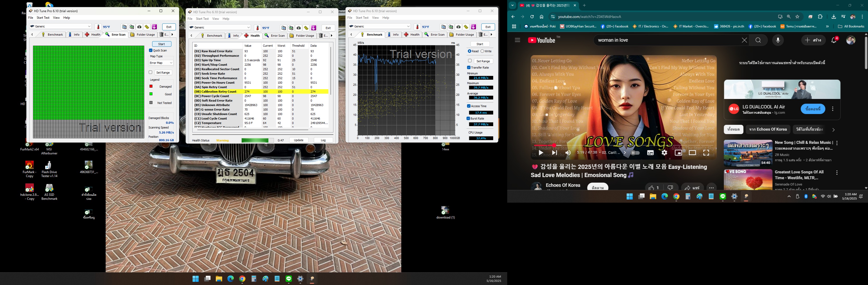Image resolution: width=868 pixels, height=285 pixels.
Task: Click yellow options icon in Benchmark window
Action: (x=466, y=27)
